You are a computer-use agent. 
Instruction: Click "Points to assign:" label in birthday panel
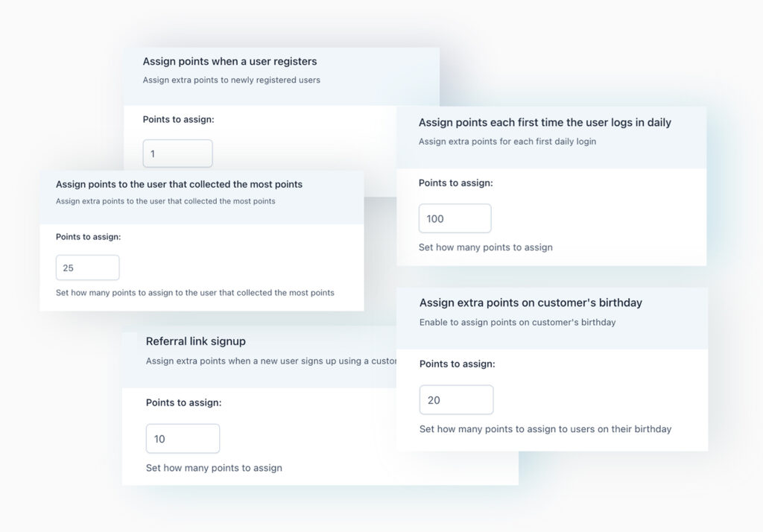pos(457,364)
